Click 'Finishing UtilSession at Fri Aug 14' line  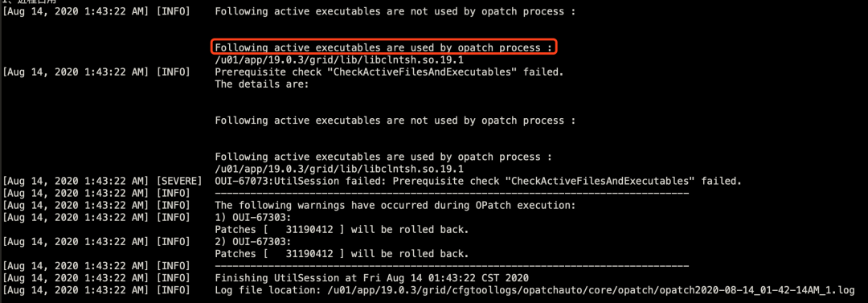[372, 279]
